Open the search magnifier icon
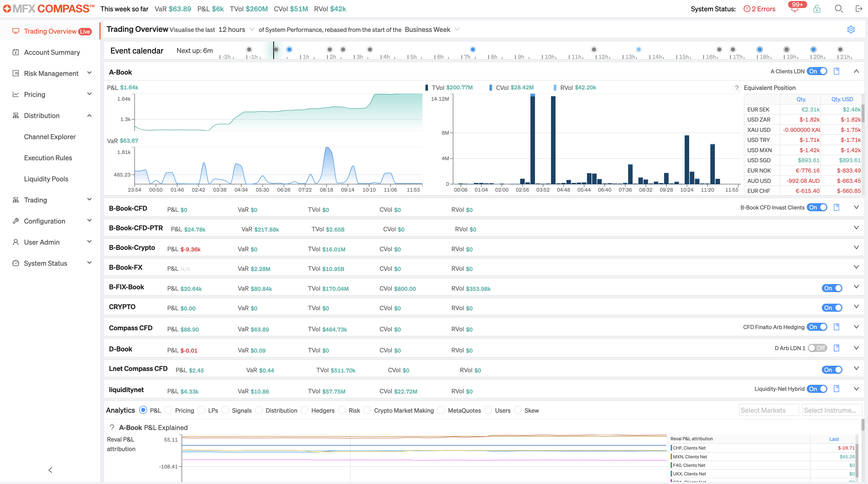This screenshot has width=868, height=484. point(839,9)
